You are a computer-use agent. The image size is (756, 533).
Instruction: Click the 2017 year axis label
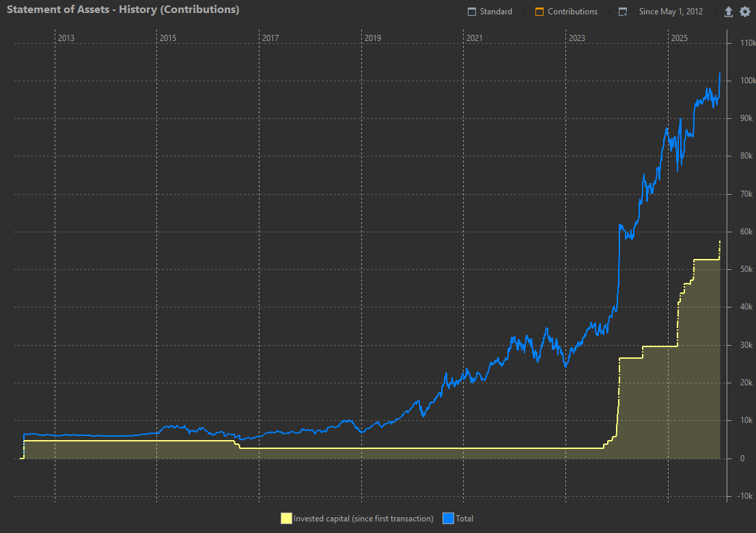[270, 38]
